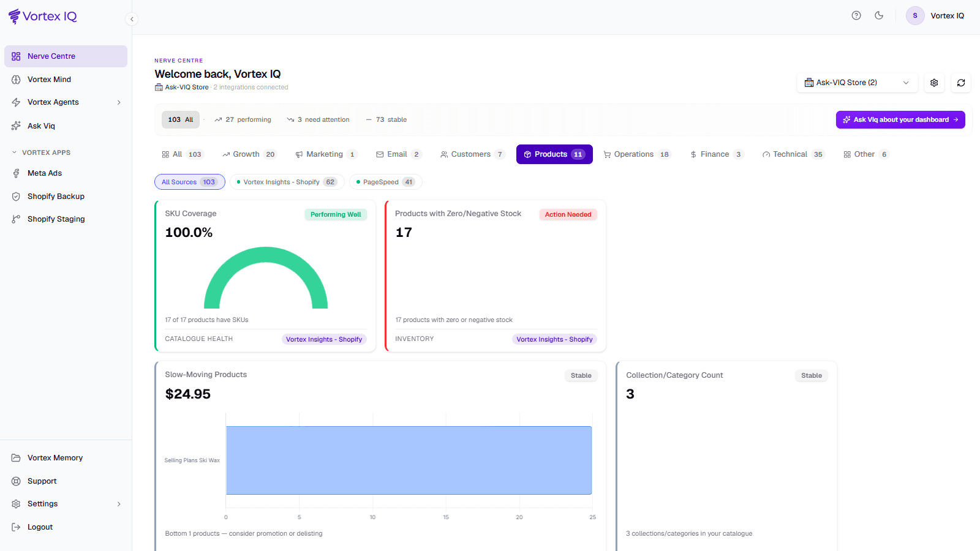
Task: Click the Customers people icon
Action: point(444,154)
